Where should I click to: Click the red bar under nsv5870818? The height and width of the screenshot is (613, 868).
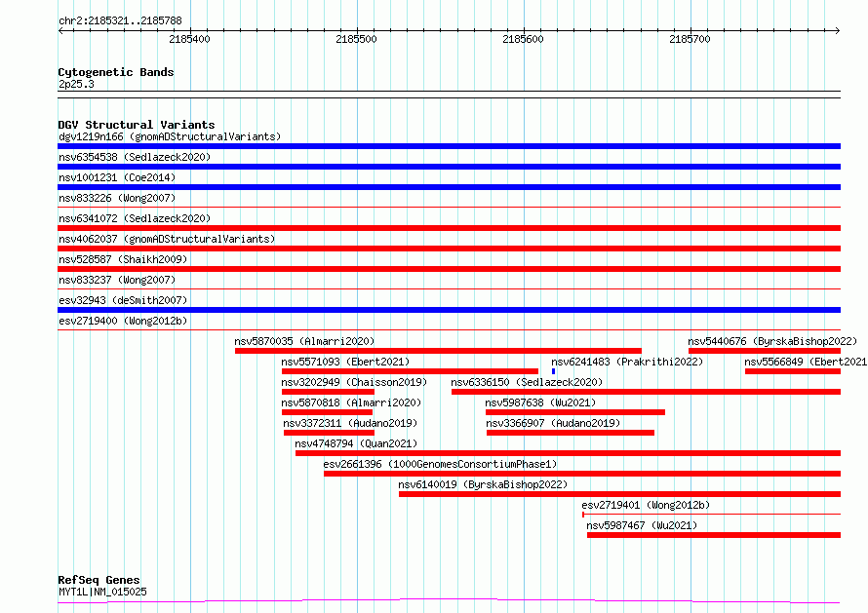327,412
